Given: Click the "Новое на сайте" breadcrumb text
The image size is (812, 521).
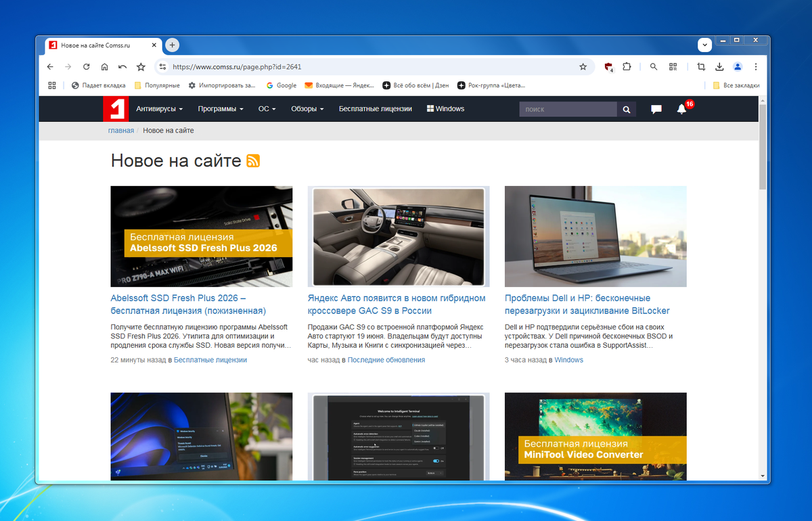Looking at the screenshot, I should click(x=168, y=131).
